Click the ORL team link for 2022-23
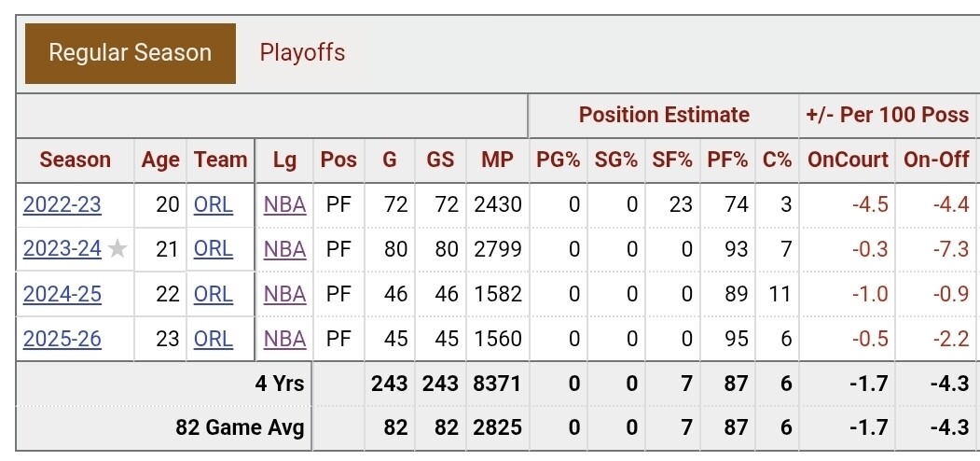Image resolution: width=980 pixels, height=461 pixels. 214,204
